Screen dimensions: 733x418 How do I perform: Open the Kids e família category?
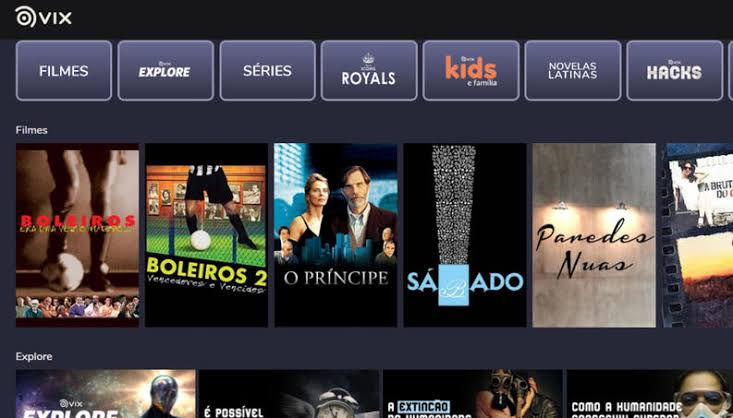471,71
